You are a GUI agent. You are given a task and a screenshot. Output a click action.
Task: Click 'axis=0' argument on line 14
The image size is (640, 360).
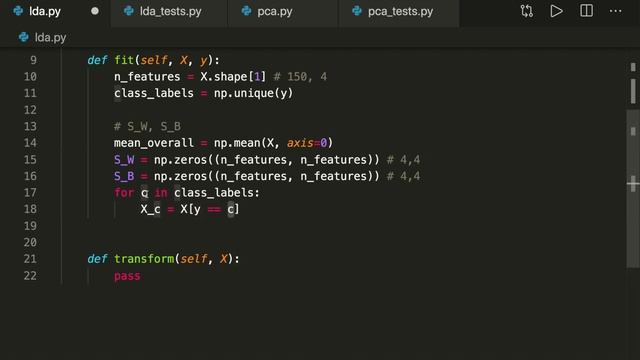tap(307, 143)
